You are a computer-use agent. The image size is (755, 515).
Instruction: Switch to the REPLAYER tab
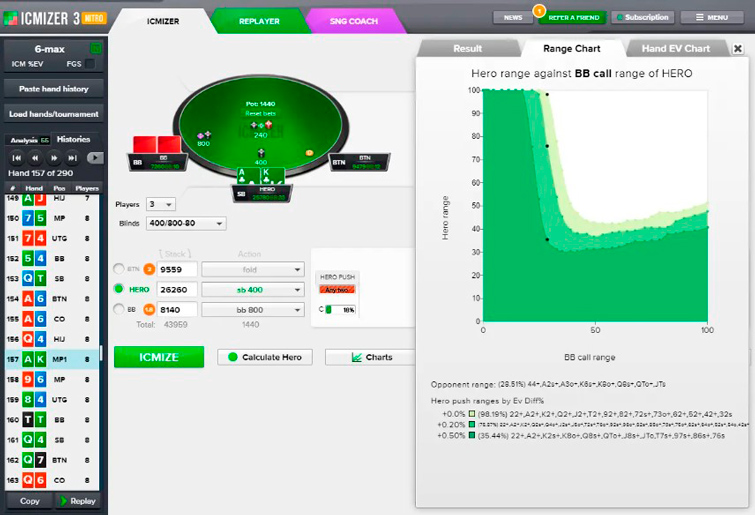[x=259, y=21]
